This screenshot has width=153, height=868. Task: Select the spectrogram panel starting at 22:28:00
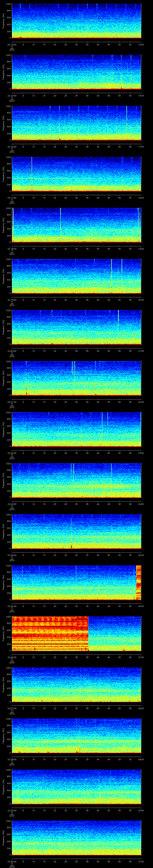76,736
